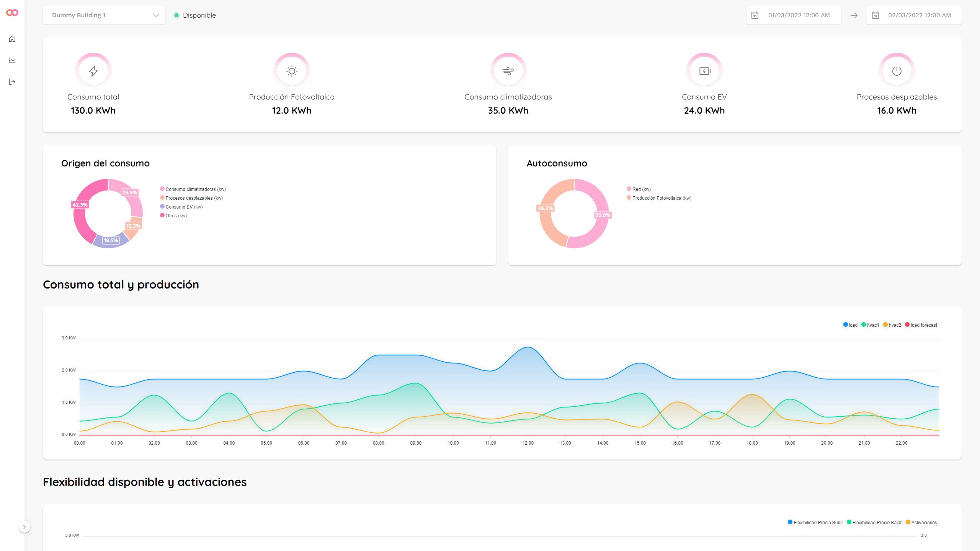Click the Producción Fotovoltaica sun icon
This screenshot has width=980, height=551.
pos(292,71)
